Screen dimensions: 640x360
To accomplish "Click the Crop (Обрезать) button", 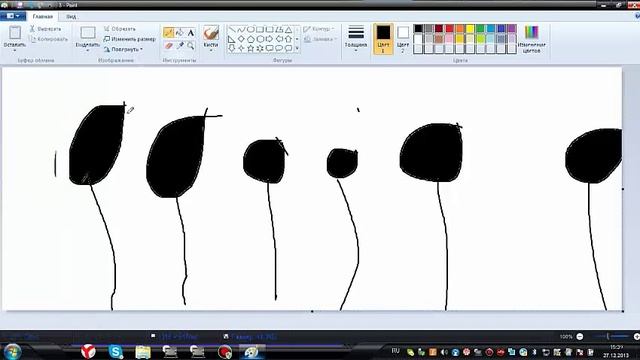I will (120, 29).
